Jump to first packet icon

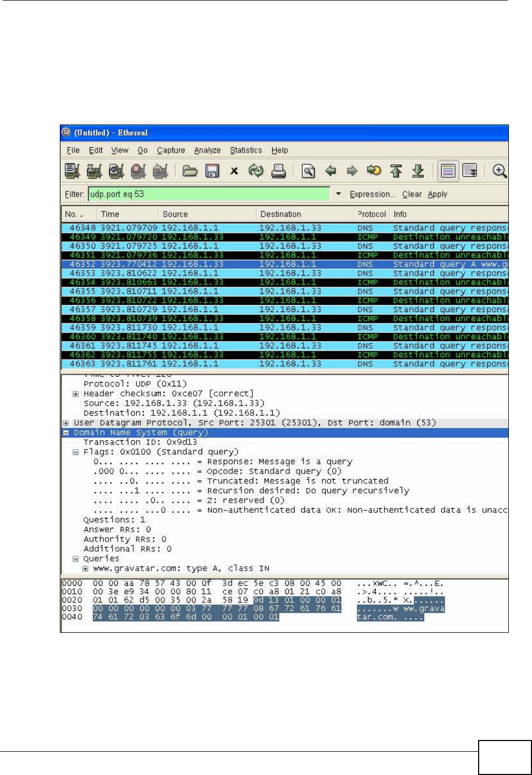tap(396, 171)
